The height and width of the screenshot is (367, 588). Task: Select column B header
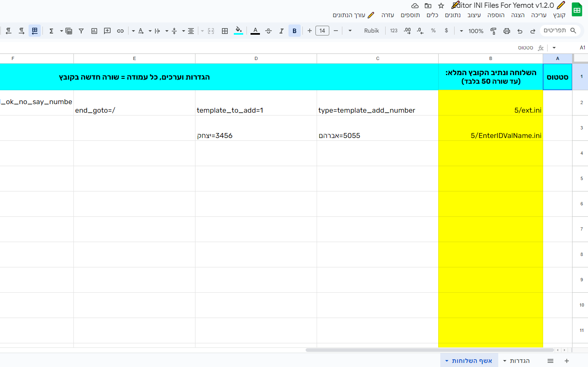491,58
